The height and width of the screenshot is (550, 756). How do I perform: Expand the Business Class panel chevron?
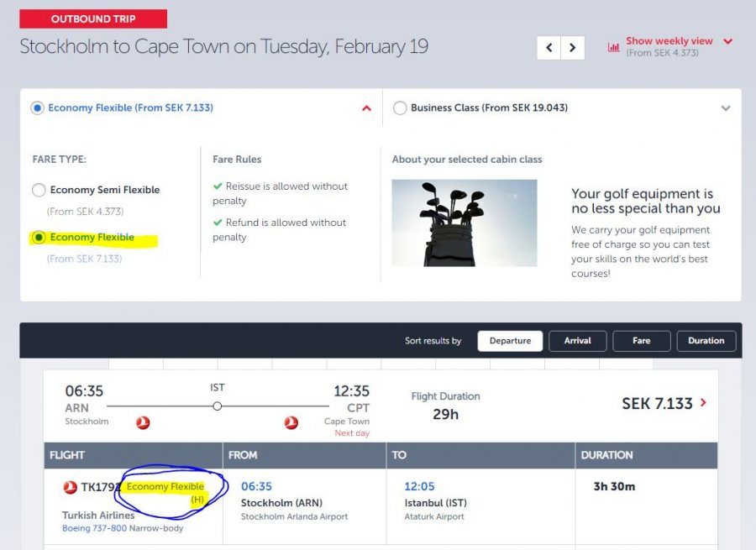click(726, 108)
